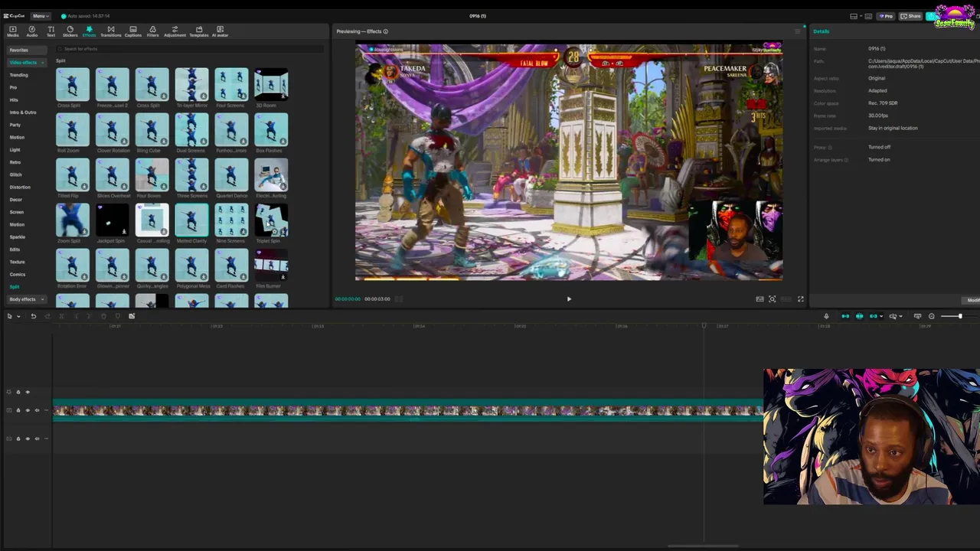980x551 pixels.
Task: Open more options on main video track
Action: 46,410
